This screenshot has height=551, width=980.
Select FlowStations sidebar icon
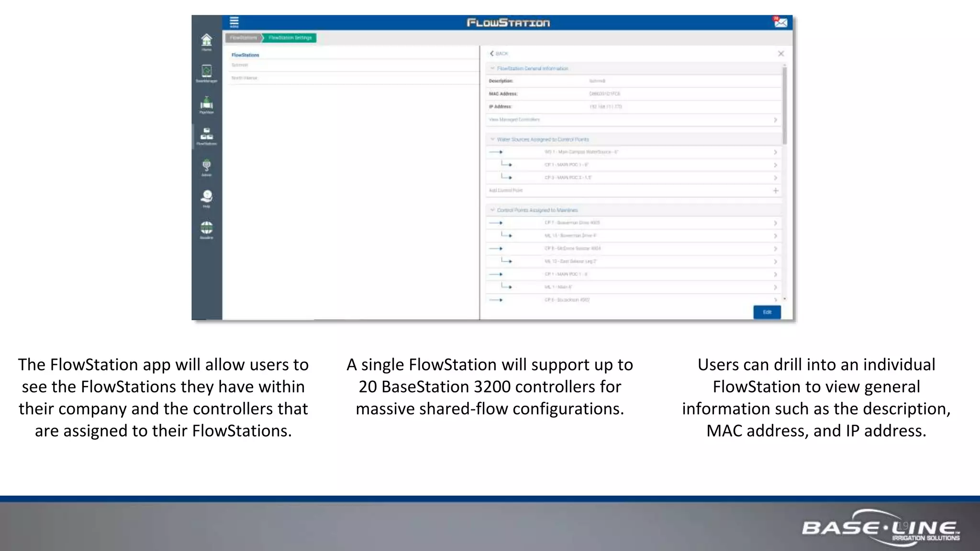click(206, 136)
